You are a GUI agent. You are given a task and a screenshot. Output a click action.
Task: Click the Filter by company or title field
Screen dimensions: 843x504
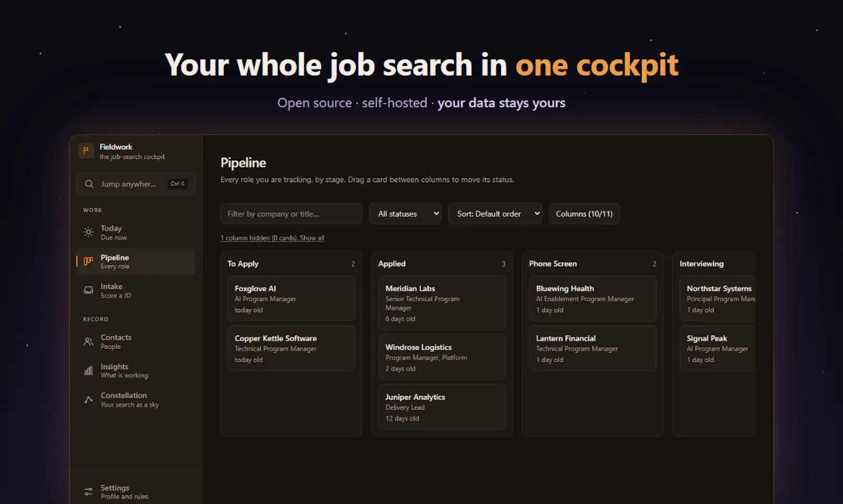291,214
